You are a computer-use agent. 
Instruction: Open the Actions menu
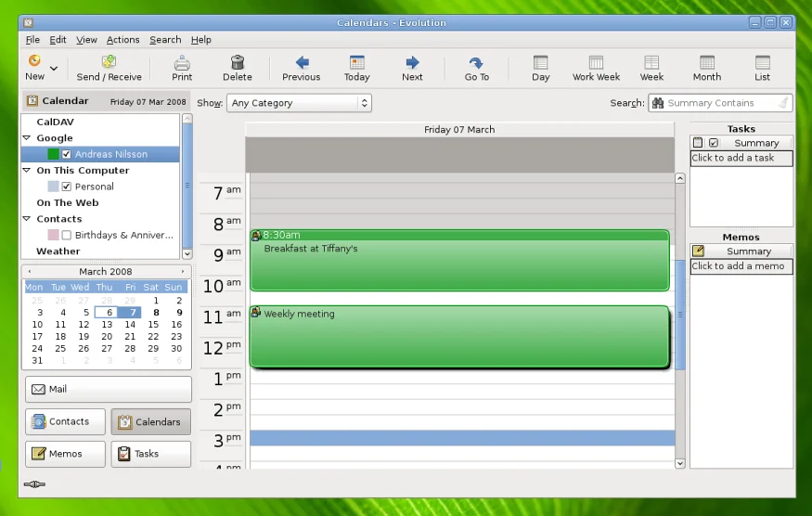pyautogui.click(x=122, y=40)
